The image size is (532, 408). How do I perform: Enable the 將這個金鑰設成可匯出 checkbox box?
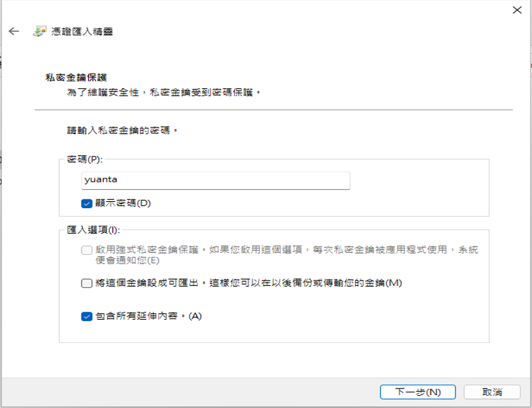[87, 283]
